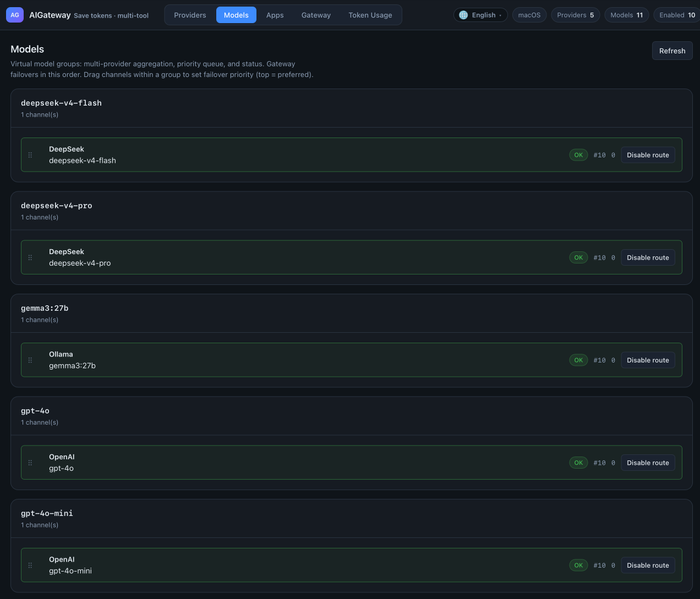Grab the drag handle for deepseek-v4-pro channel

(x=30, y=257)
